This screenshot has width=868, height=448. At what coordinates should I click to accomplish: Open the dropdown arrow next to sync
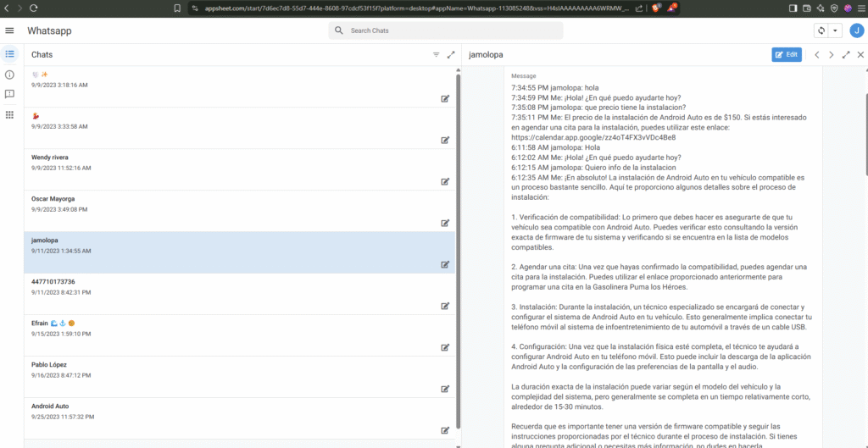[835, 30]
